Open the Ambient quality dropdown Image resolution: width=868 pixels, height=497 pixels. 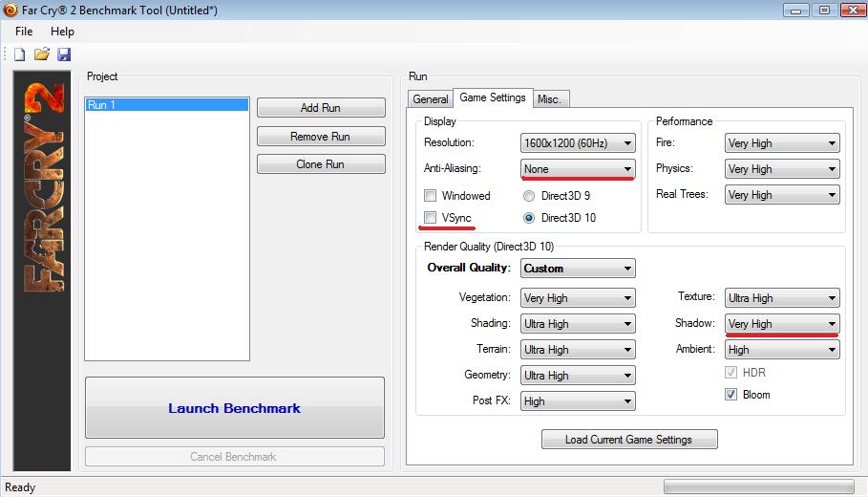pos(782,350)
